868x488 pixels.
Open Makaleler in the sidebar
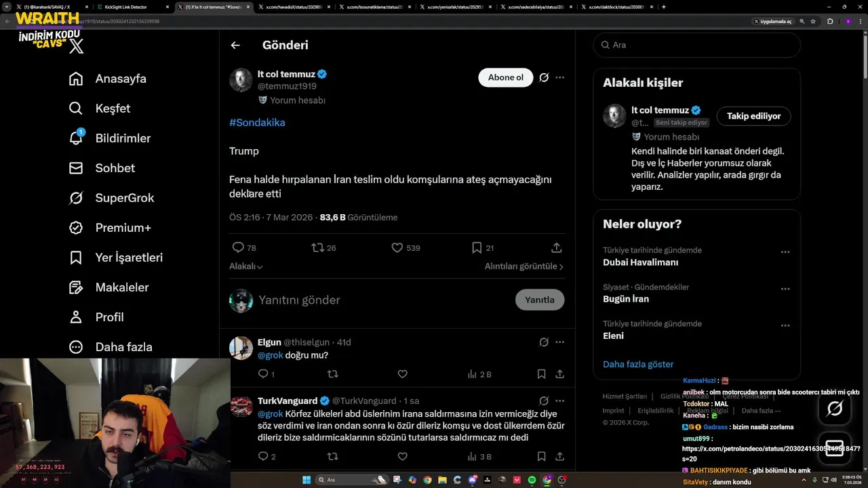(108, 287)
